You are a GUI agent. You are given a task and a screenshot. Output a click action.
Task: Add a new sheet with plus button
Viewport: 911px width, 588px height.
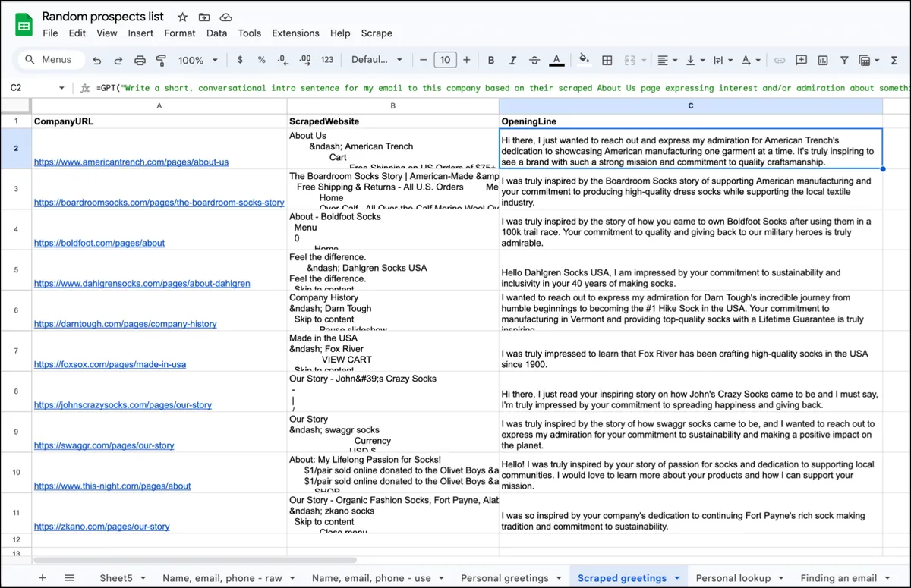[43, 578]
